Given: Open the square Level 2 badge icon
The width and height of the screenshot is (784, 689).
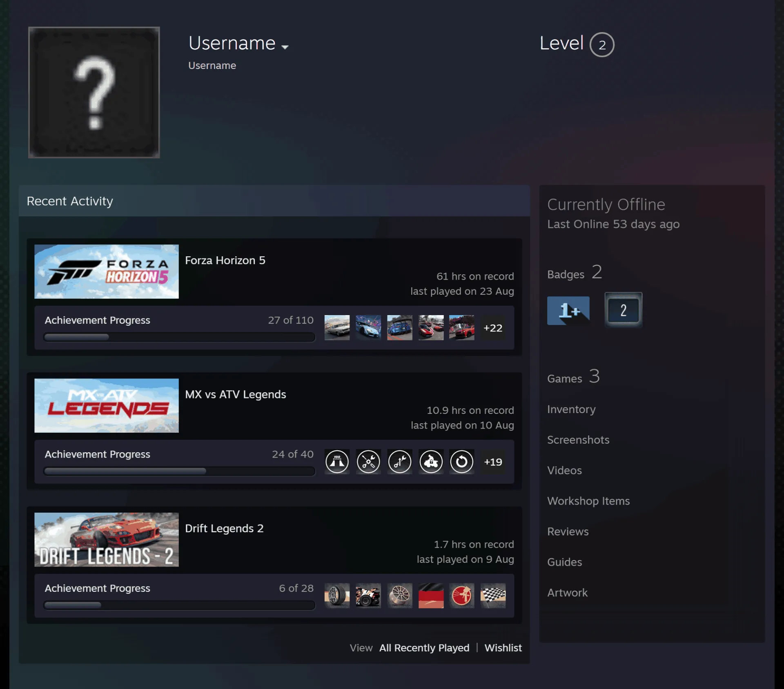Looking at the screenshot, I should (623, 310).
